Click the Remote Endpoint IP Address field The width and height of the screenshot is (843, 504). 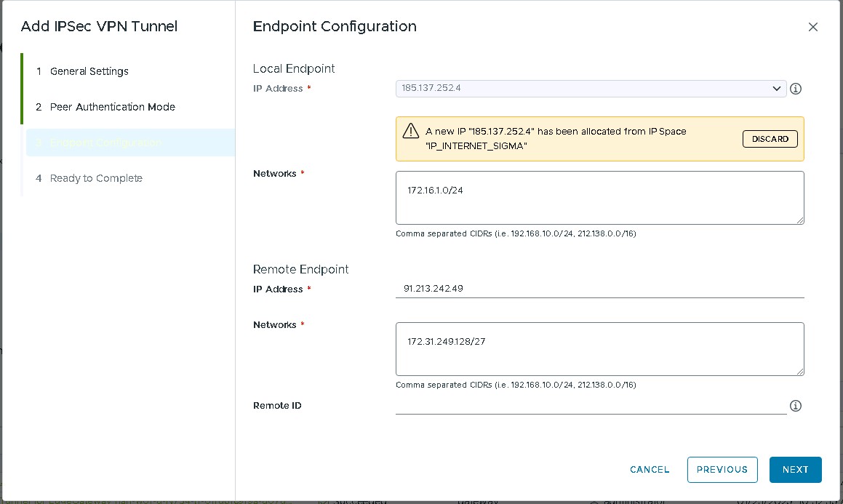(x=599, y=289)
